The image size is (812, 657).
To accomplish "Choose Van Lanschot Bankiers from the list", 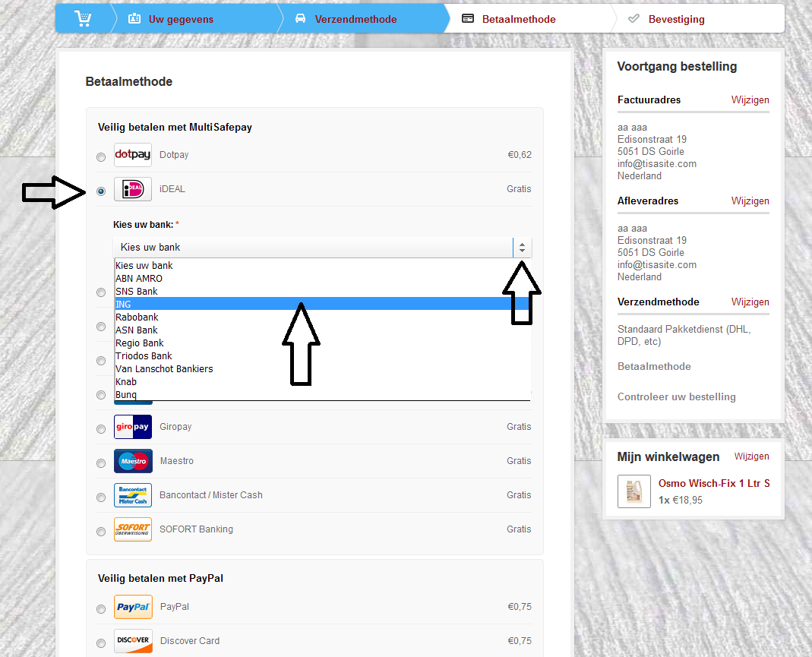I will click(x=323, y=368).
